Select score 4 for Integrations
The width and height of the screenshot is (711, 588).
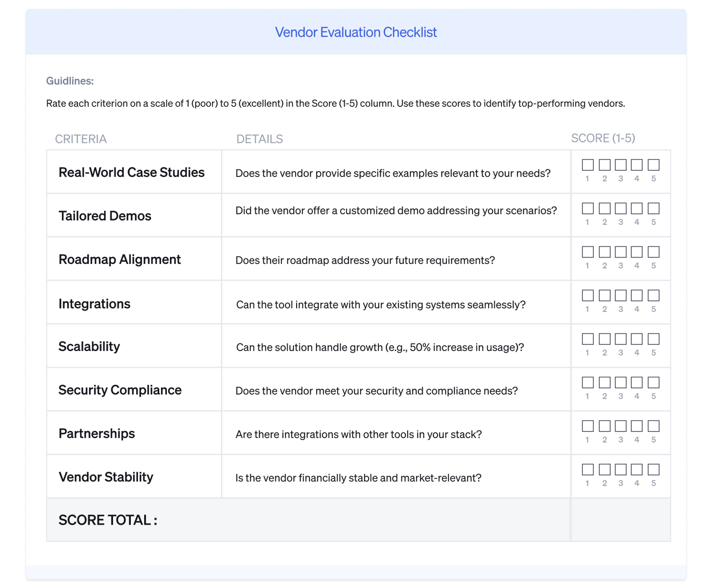[636, 296]
